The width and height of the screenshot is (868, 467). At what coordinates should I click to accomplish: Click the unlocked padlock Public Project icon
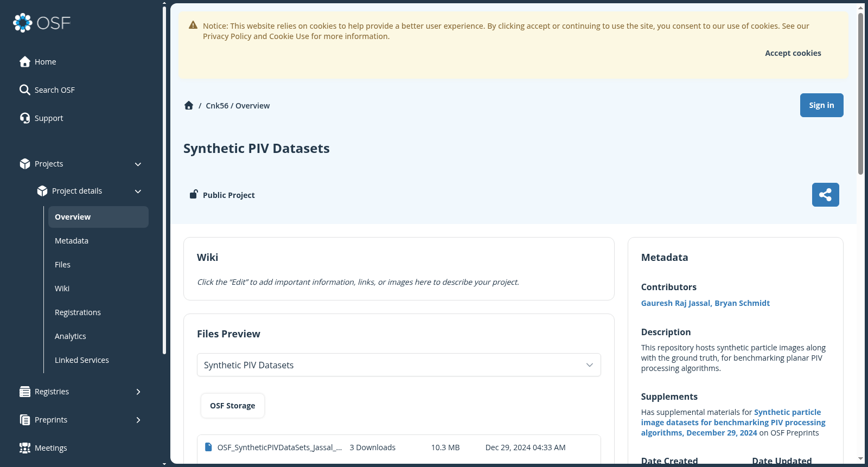pyautogui.click(x=193, y=194)
